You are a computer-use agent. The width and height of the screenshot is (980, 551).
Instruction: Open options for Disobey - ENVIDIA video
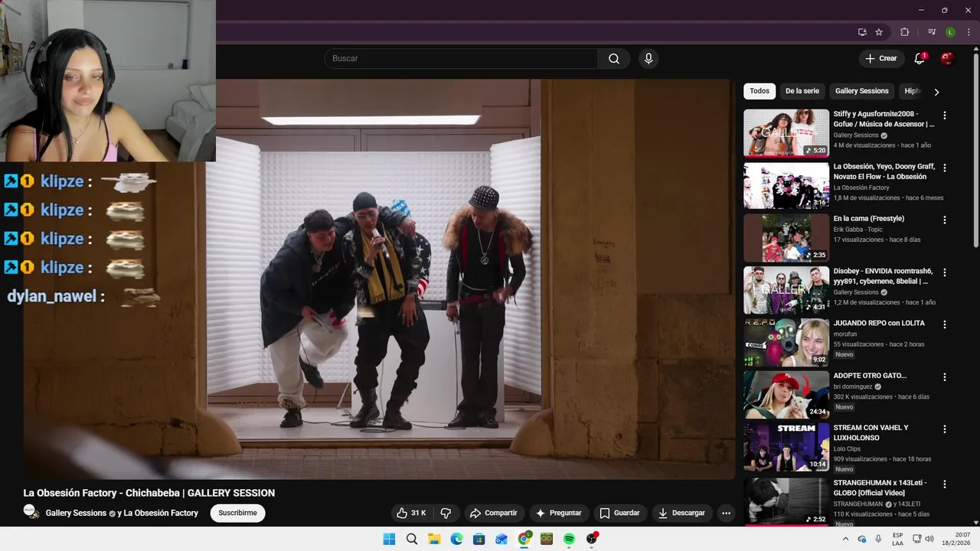point(944,272)
